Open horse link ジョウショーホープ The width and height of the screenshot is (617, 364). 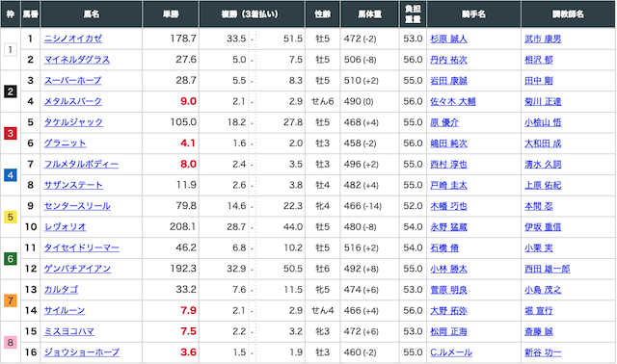pyautogui.click(x=82, y=352)
